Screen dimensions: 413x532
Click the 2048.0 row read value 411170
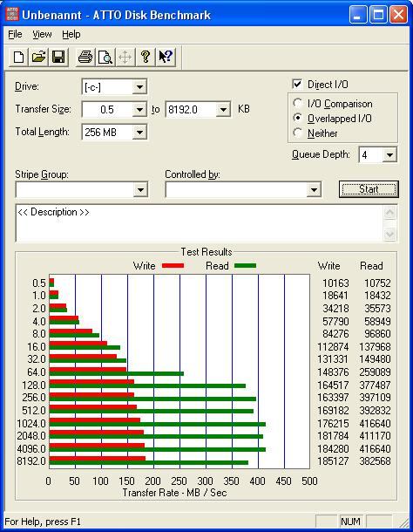click(x=375, y=435)
